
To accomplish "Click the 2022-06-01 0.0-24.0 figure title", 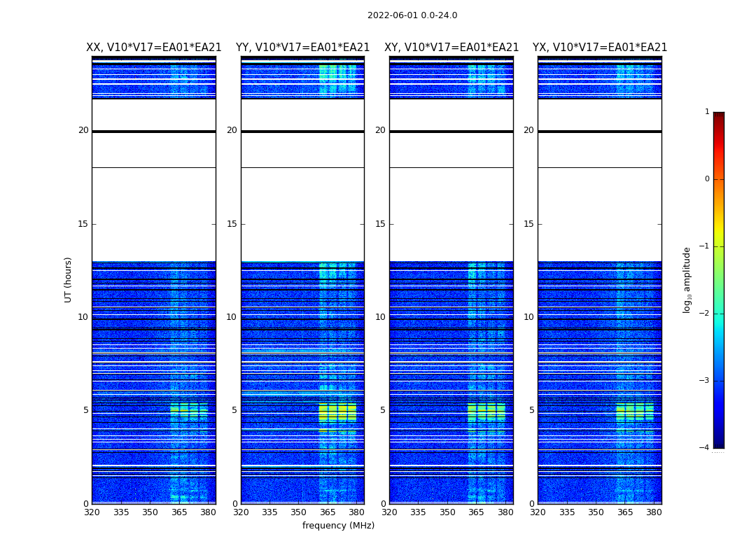I will tap(412, 15).
